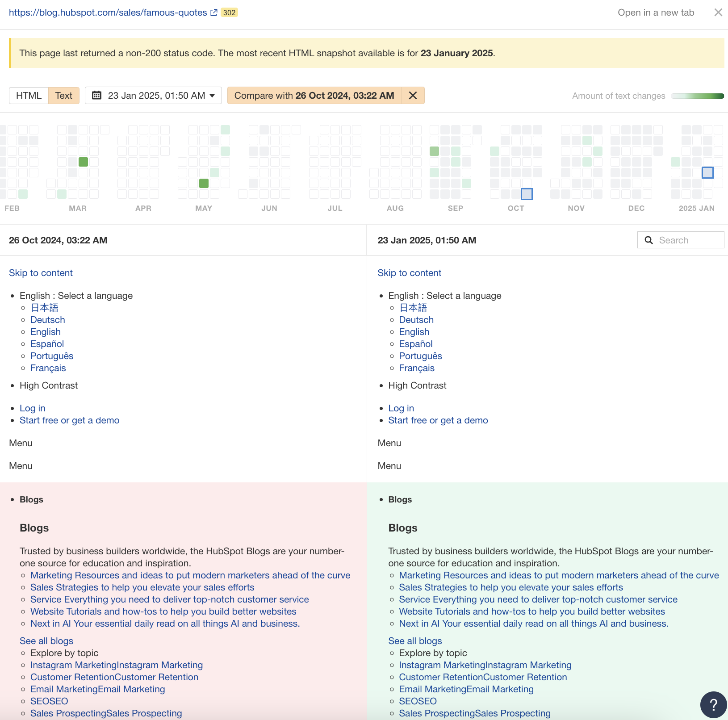Viewport: 728px width, 720px height.
Task: Click the external link icon beside URL
Action: coord(214,13)
